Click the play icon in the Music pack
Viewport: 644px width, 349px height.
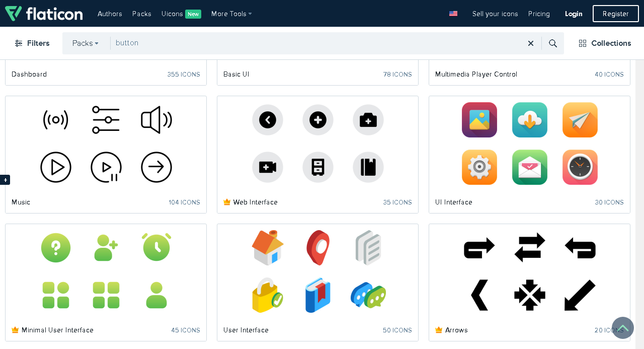coord(56,167)
